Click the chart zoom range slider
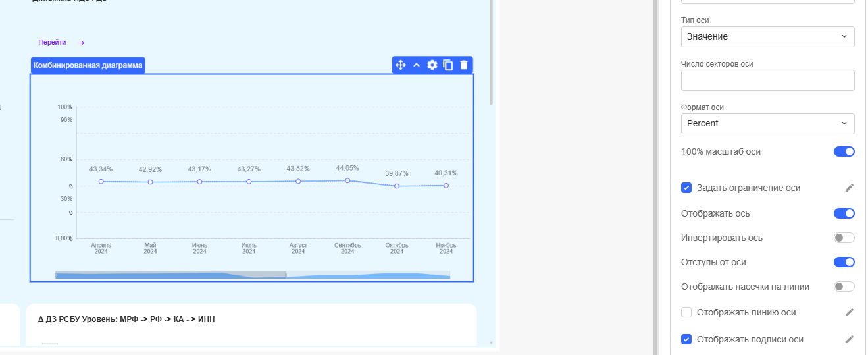868x355 pixels. click(x=170, y=275)
